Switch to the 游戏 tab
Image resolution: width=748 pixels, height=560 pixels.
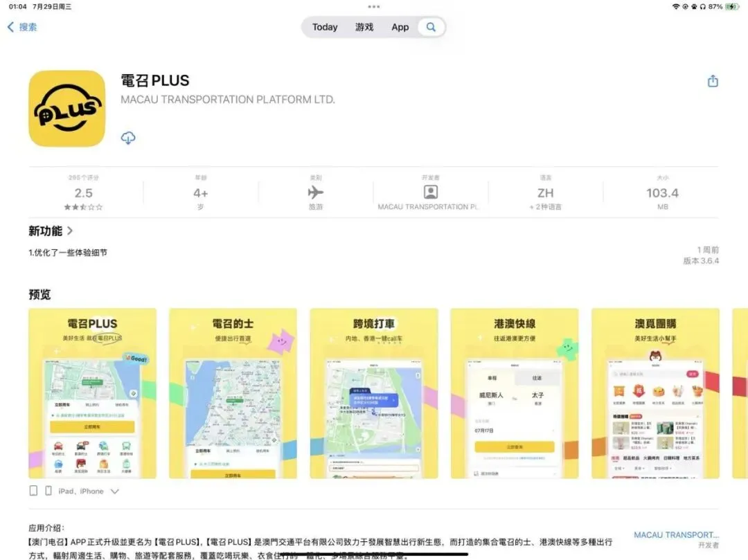tap(364, 27)
